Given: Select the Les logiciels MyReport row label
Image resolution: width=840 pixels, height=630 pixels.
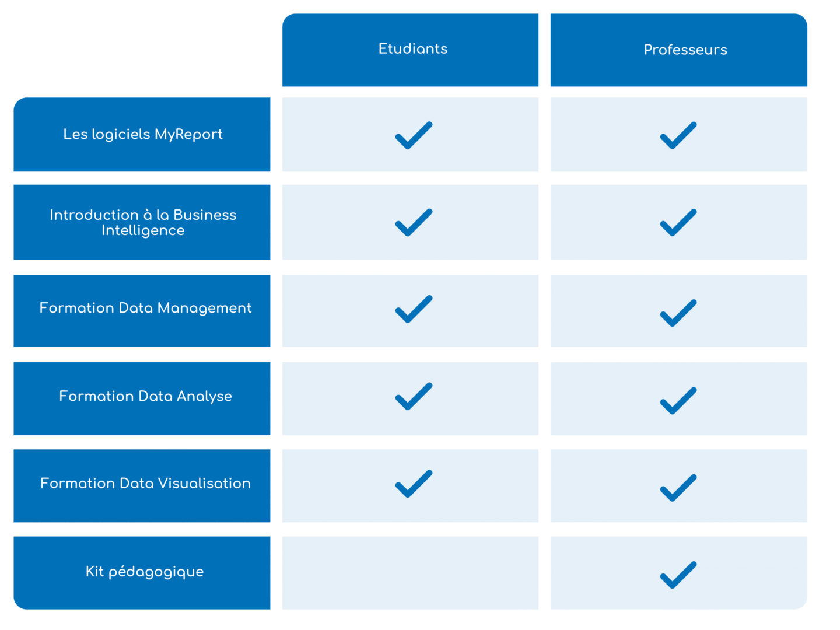Looking at the screenshot, I should coord(142,135).
